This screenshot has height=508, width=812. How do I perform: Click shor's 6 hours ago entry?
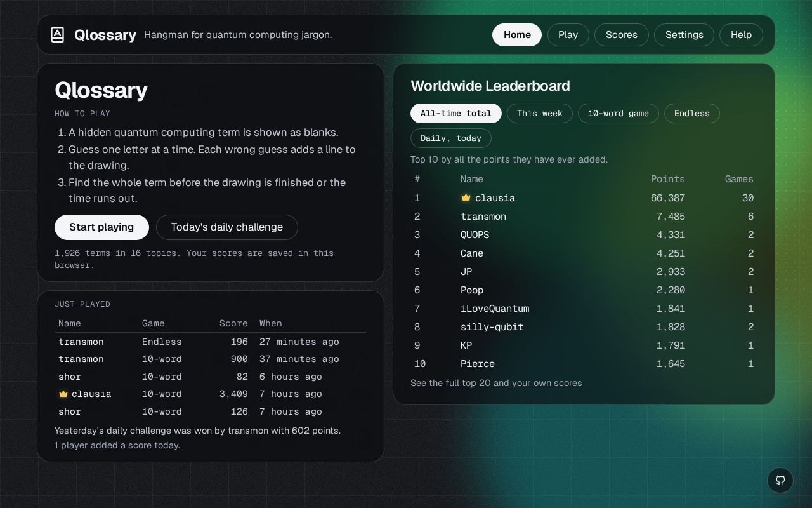pyautogui.click(x=211, y=377)
